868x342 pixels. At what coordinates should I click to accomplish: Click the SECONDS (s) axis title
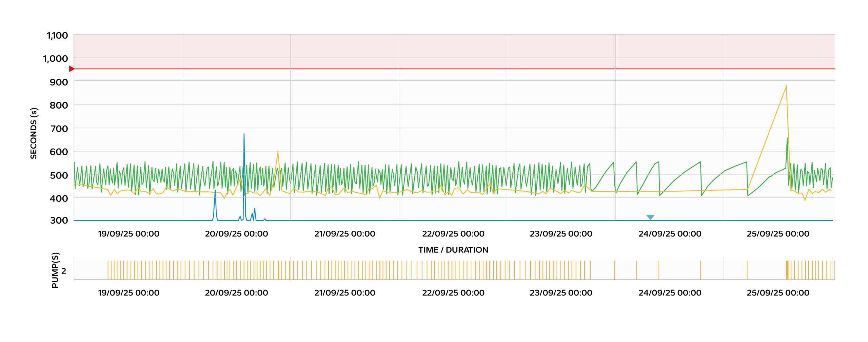[x=34, y=133]
